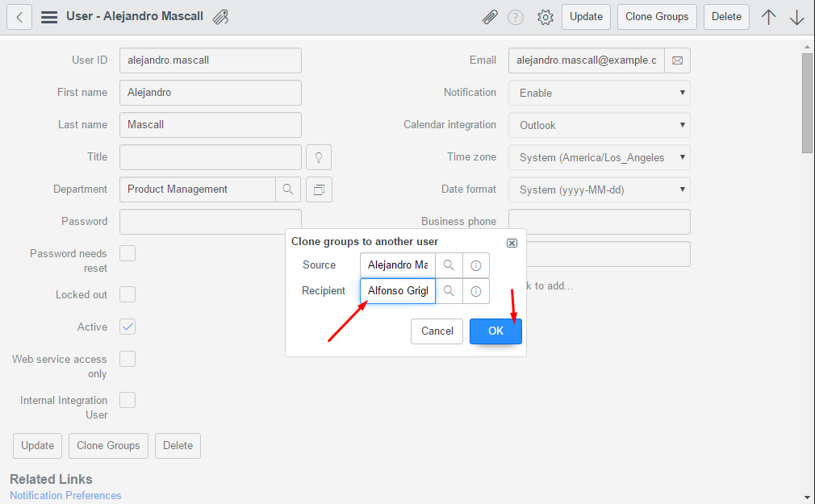Open the Time zone dropdown
Screen dimensions: 815x504
pyautogui.click(x=599, y=157)
